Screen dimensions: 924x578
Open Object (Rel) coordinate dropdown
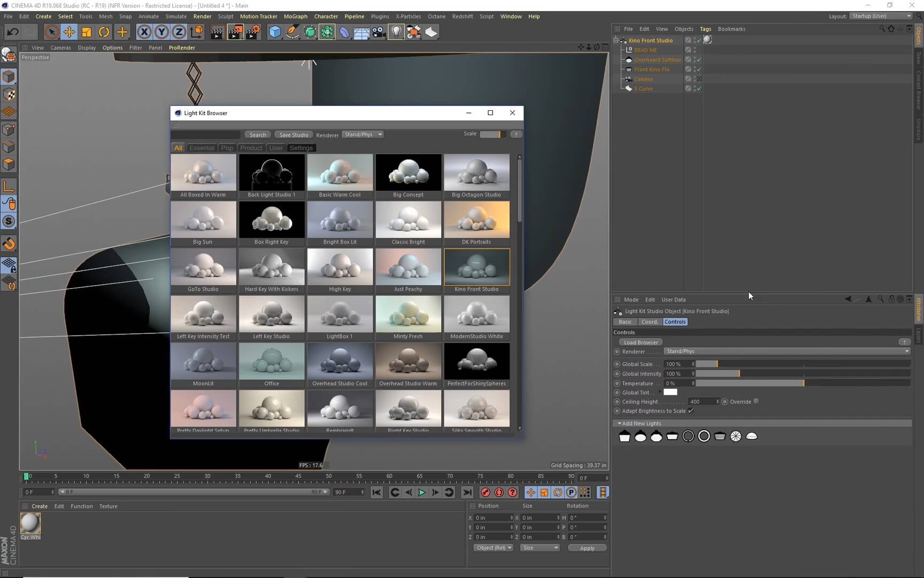tap(493, 548)
